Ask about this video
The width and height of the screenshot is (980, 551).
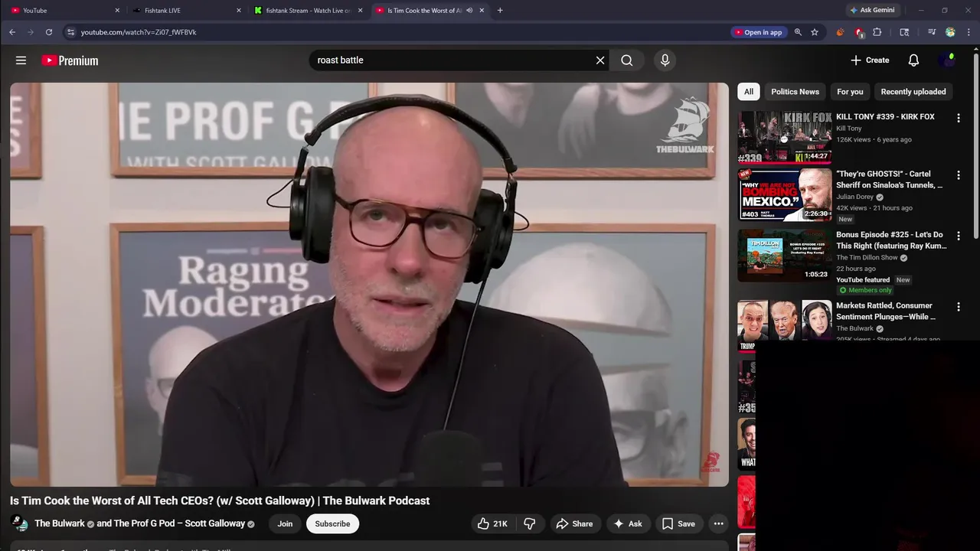point(628,523)
